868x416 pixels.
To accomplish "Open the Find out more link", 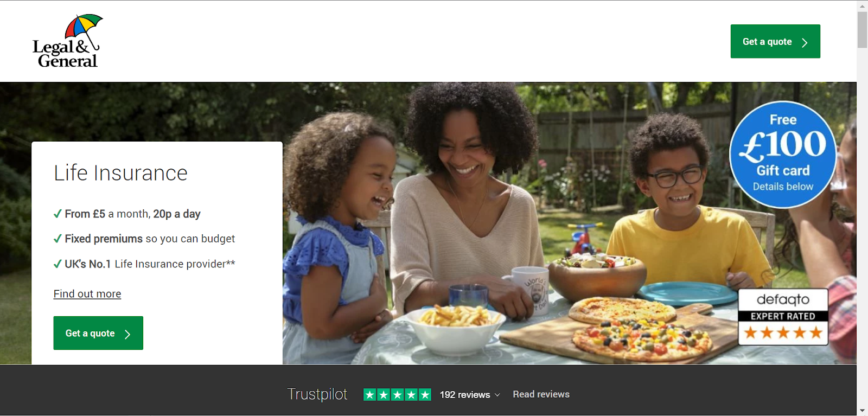I will click(x=87, y=294).
